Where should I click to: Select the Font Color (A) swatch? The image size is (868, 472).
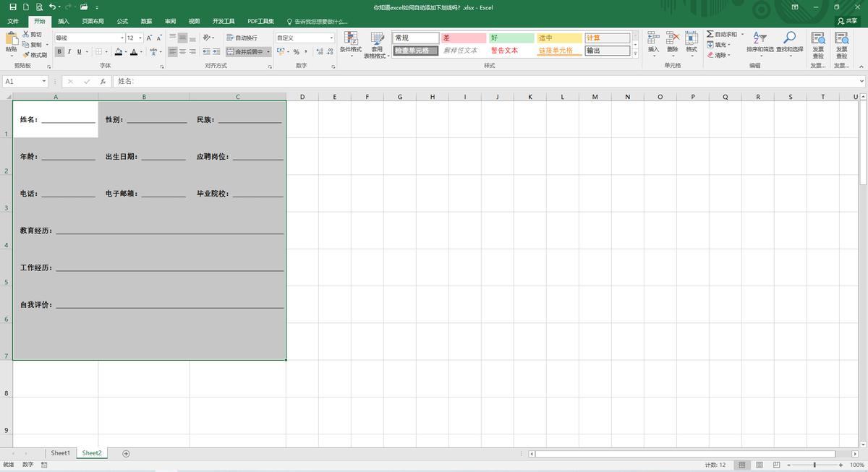135,51
